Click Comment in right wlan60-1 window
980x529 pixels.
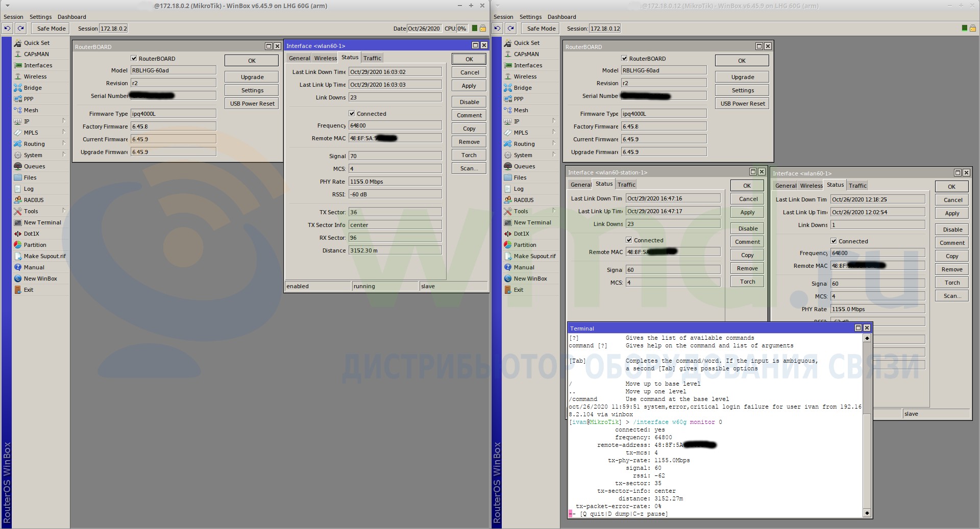point(952,243)
